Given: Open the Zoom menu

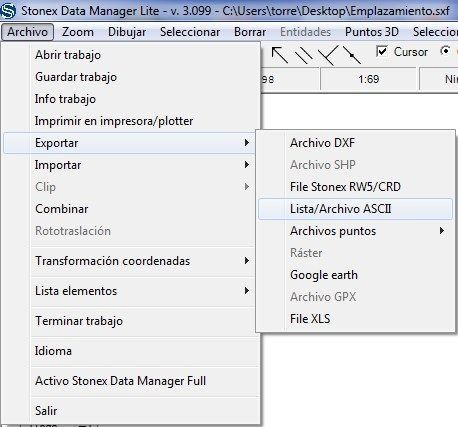Looking at the screenshot, I should 78,32.
